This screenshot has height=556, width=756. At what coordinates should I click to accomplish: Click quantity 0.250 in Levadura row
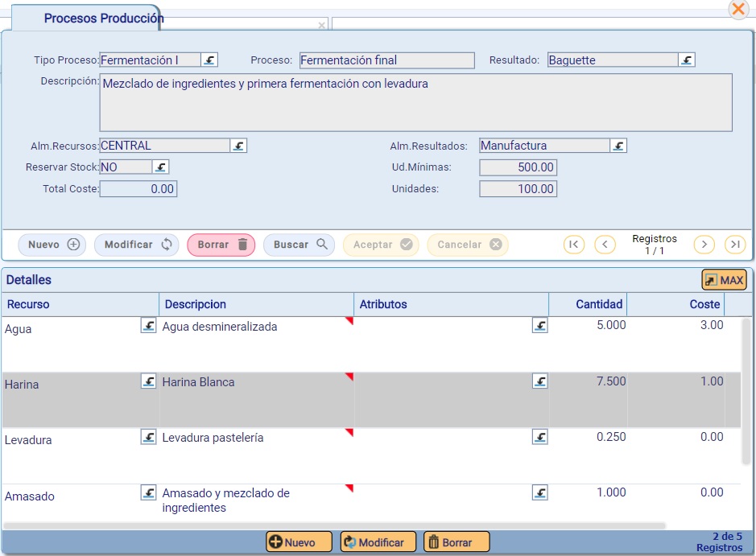tap(611, 437)
